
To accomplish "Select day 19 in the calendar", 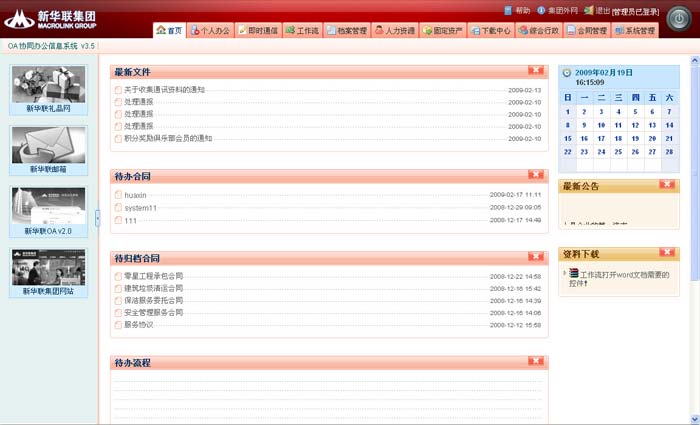I will click(634, 138).
